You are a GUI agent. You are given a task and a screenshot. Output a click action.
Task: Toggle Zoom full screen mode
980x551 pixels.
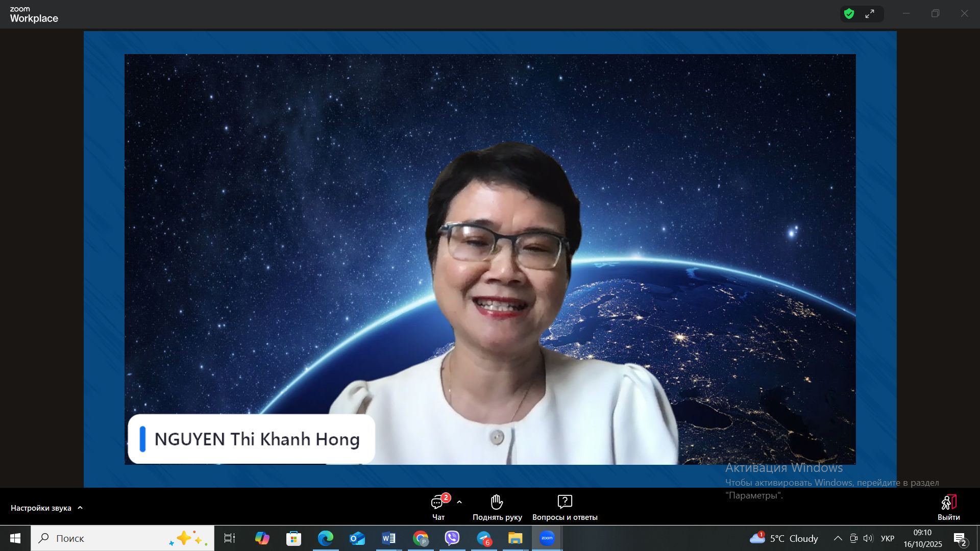click(x=870, y=14)
